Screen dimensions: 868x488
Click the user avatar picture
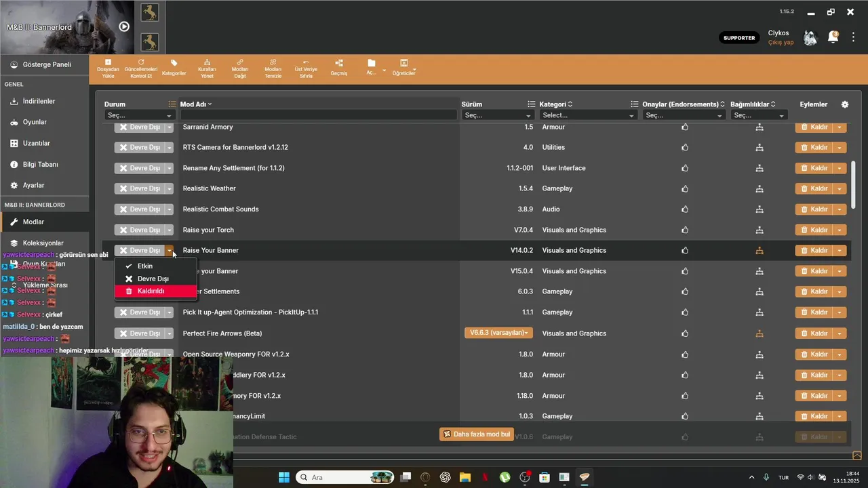(x=810, y=37)
